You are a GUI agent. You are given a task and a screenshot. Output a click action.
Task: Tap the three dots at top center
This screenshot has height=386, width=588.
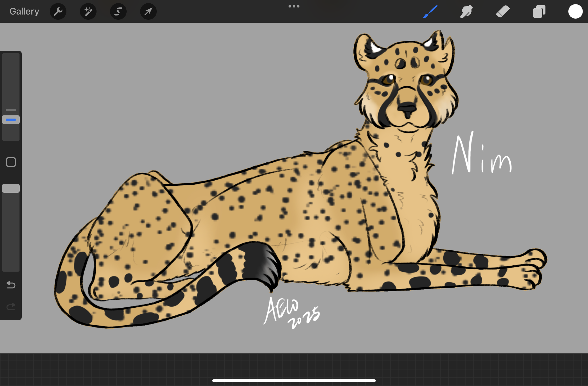[294, 6]
